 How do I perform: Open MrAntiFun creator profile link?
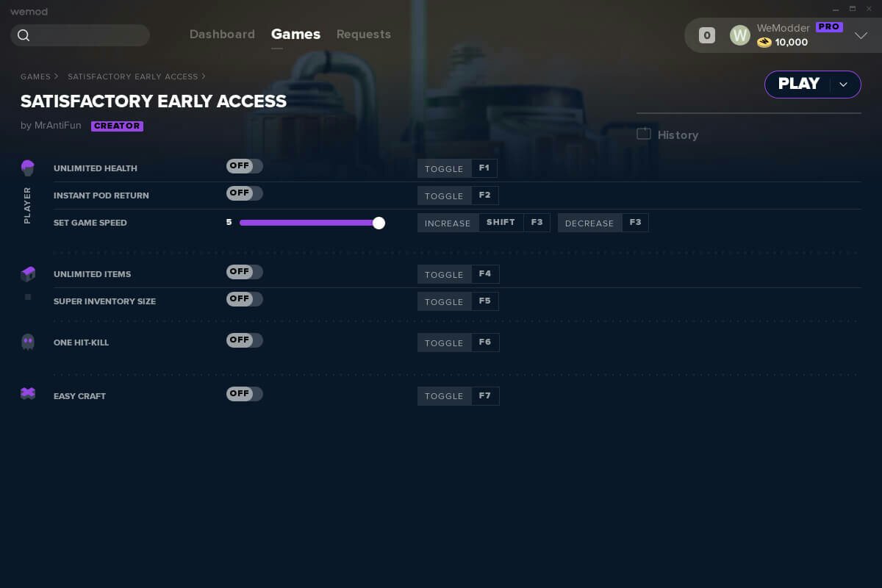pyautogui.click(x=58, y=126)
